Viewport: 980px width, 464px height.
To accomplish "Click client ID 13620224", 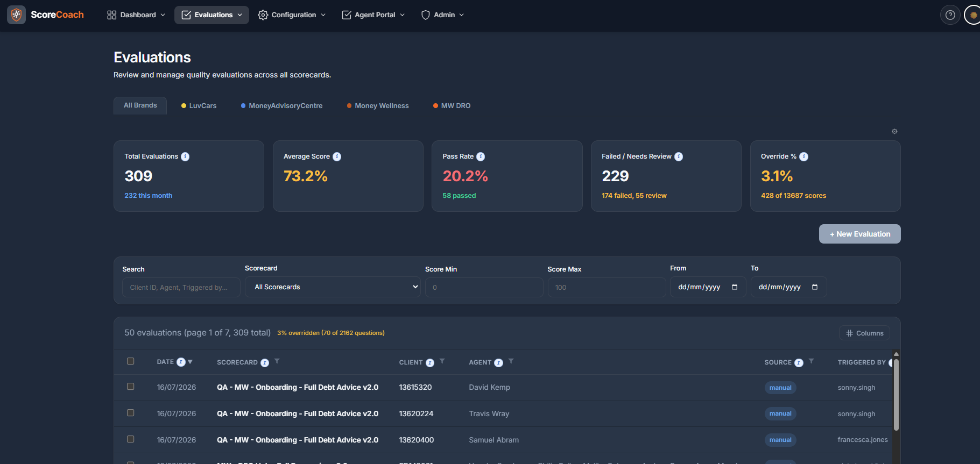I will pos(416,413).
